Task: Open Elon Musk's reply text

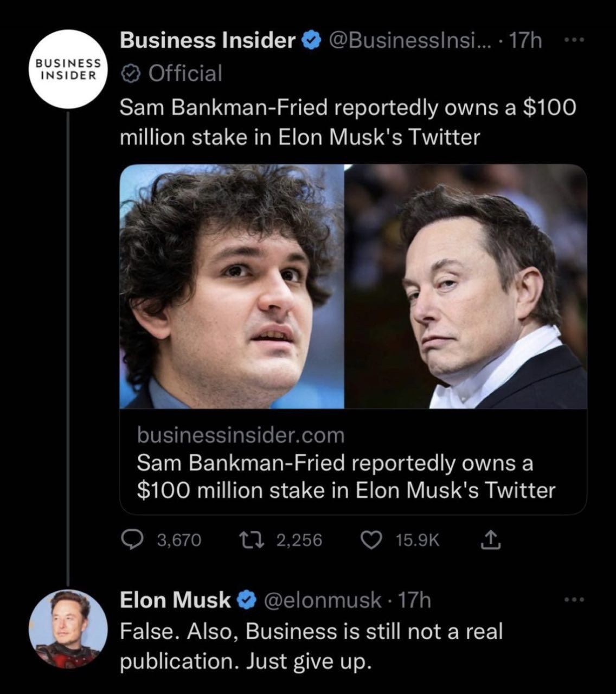Action: pos(311,646)
